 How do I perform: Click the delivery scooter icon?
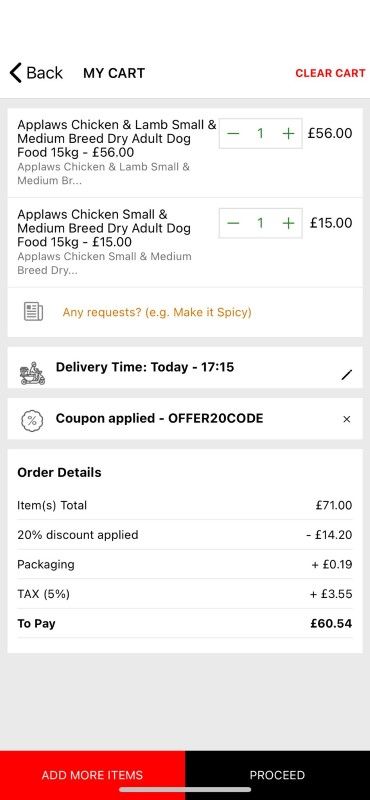pos(33,373)
